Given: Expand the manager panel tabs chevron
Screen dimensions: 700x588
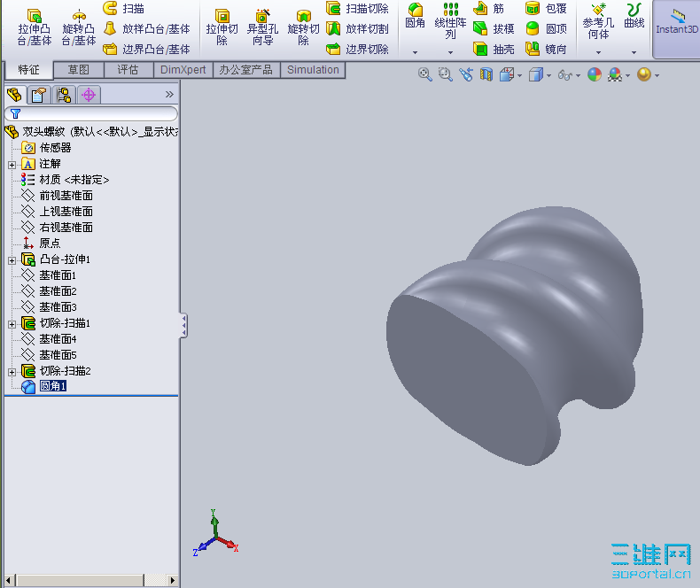Looking at the screenshot, I should [169, 94].
